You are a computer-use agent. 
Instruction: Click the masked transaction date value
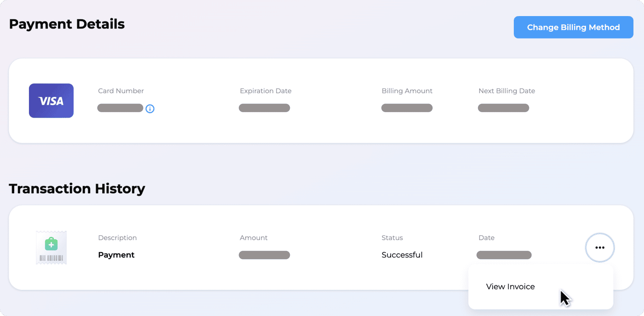pyautogui.click(x=504, y=255)
